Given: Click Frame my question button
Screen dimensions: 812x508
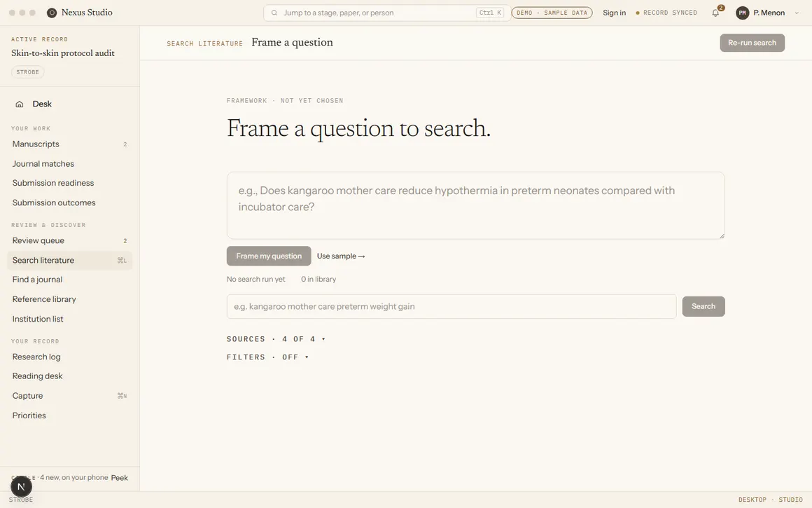Looking at the screenshot, I should click(x=269, y=256).
